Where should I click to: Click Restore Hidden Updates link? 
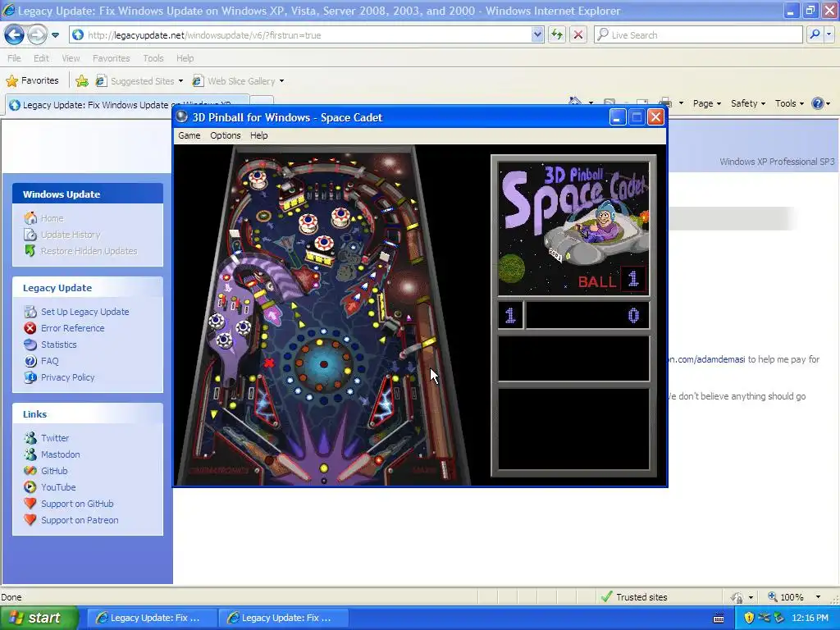click(x=89, y=251)
